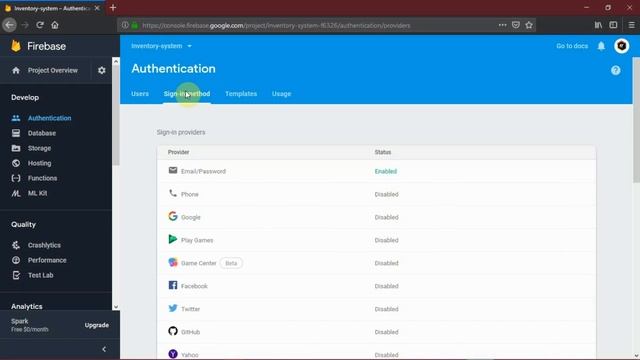The height and width of the screenshot is (360, 640).
Task: Click the Project Overview home icon
Action: [16, 70]
